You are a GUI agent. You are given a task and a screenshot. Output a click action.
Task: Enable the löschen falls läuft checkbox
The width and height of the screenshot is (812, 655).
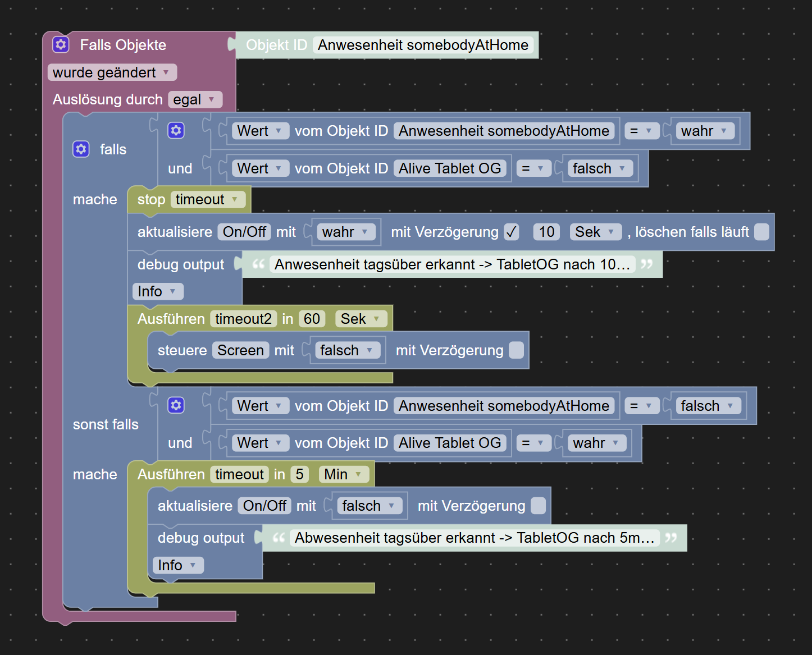[x=762, y=232]
